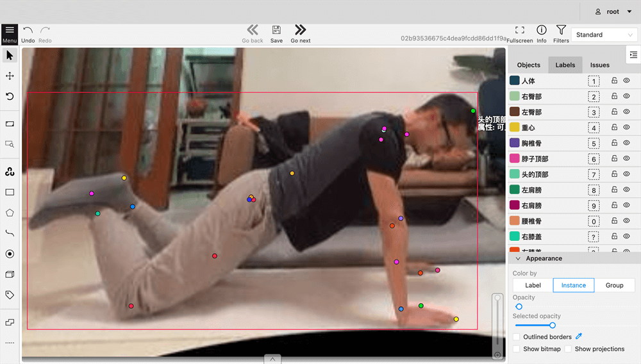641x364 pixels.
Task: Open the Setup tag tool
Action: 10,295
